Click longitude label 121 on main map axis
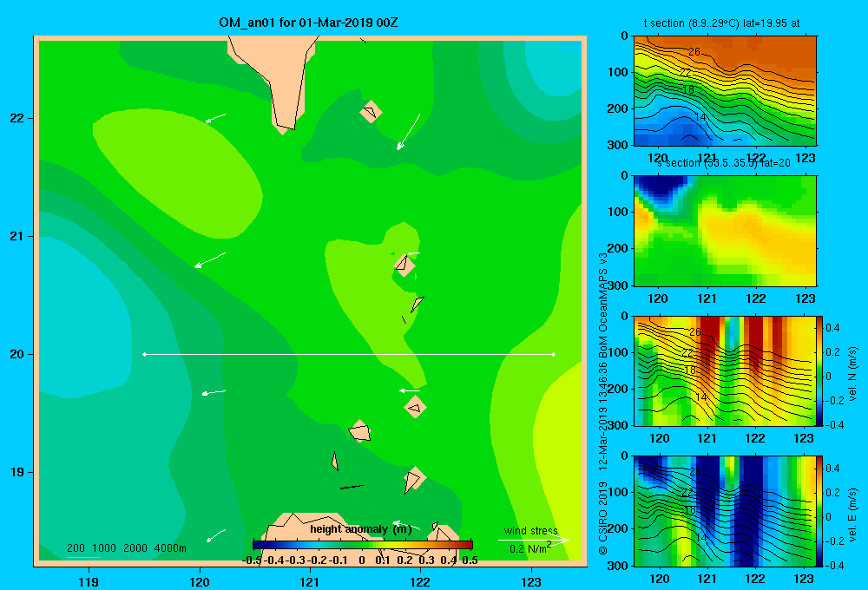 click(310, 581)
